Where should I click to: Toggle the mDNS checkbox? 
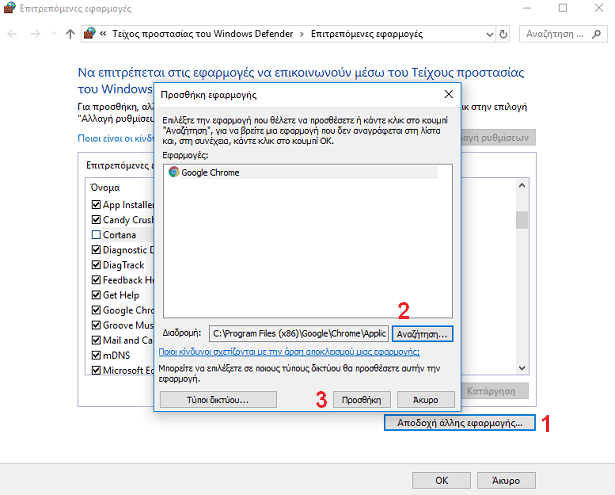96,355
